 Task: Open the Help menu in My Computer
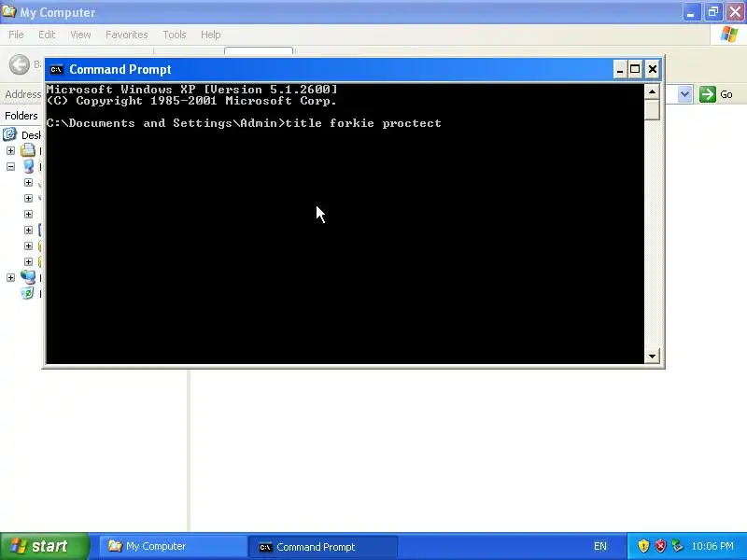(210, 35)
